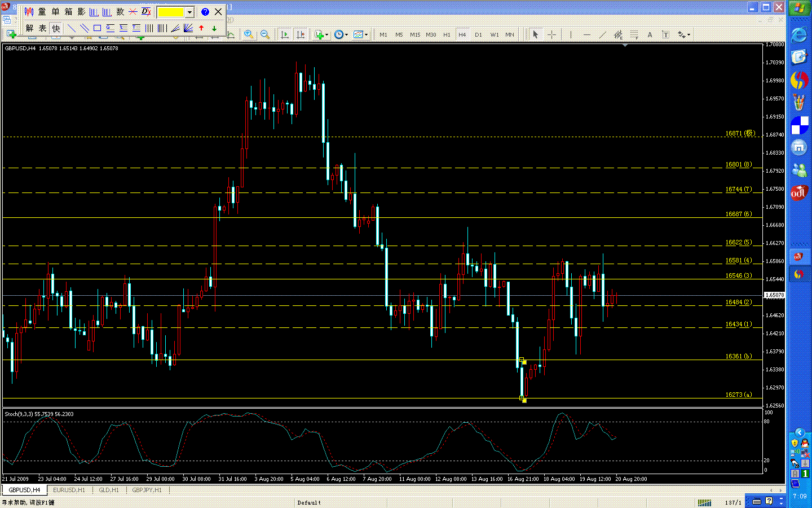
Task: Create a new chart with plus icon
Action: click(11, 34)
